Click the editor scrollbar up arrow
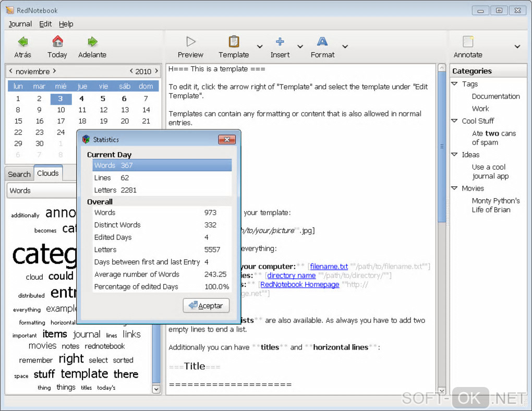This screenshot has height=411, width=532. point(441,67)
